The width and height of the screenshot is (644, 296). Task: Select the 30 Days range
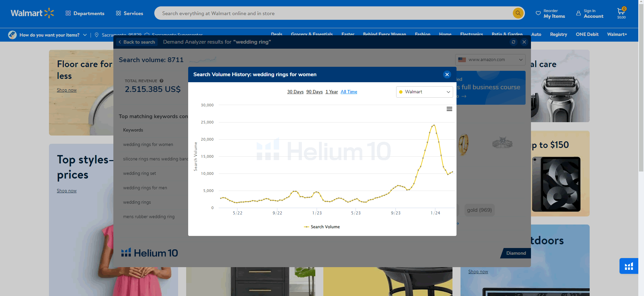click(295, 92)
